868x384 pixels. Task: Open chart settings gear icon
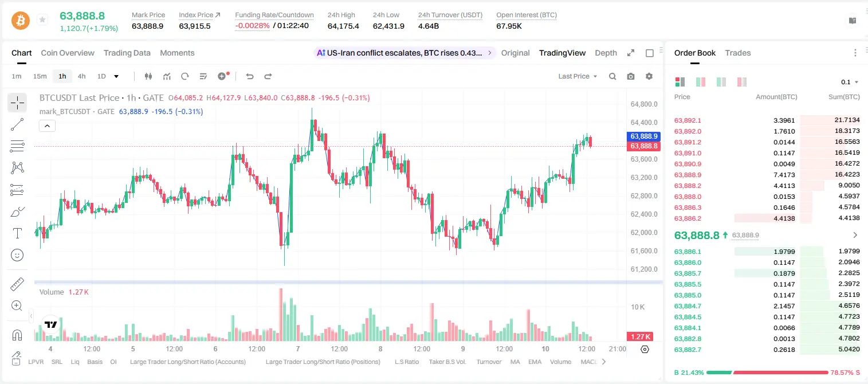649,76
